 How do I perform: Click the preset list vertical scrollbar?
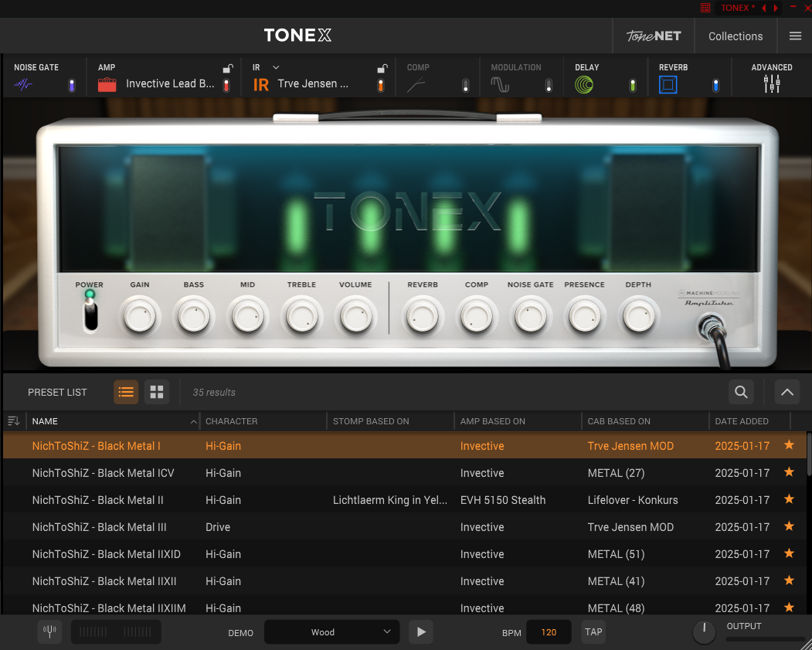(x=809, y=454)
